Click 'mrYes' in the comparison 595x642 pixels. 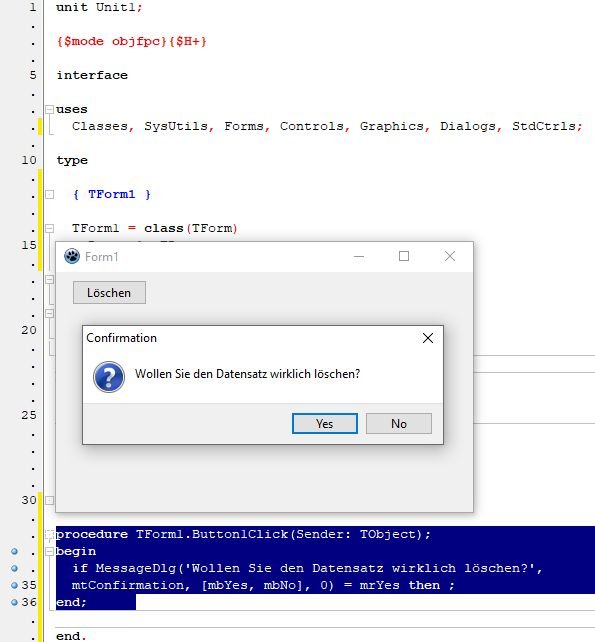tap(380, 585)
